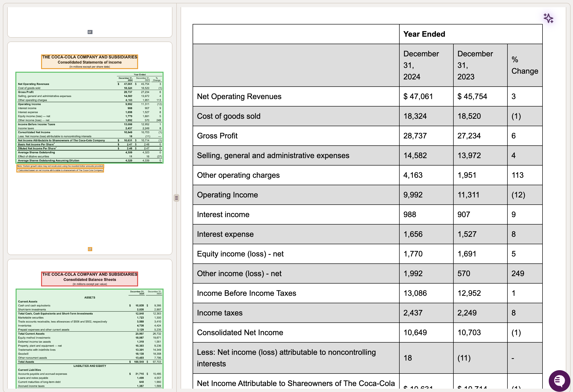Click the 'Income Before Income Taxes' cell
573x392 pixels.
[x=296, y=293]
